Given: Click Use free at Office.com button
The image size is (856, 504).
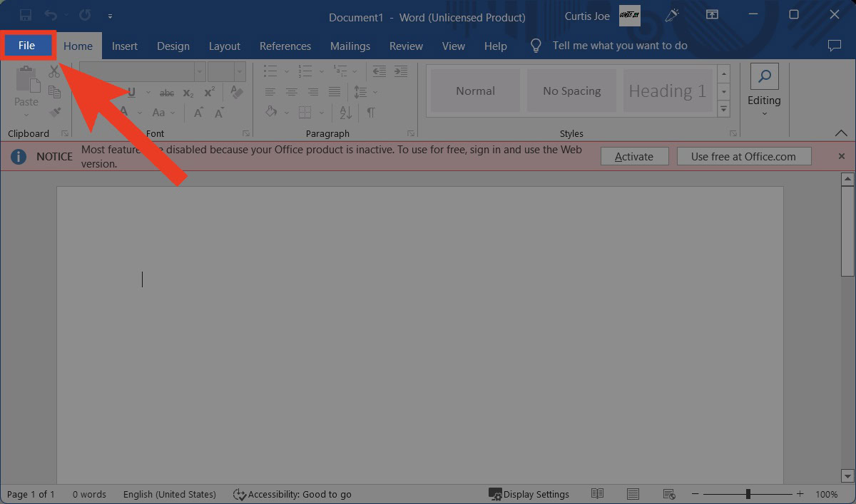Looking at the screenshot, I should (x=743, y=157).
